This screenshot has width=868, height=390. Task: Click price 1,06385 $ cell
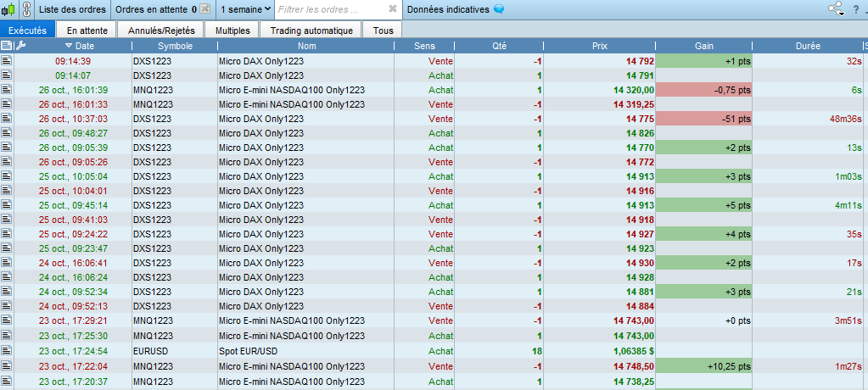[600, 351]
